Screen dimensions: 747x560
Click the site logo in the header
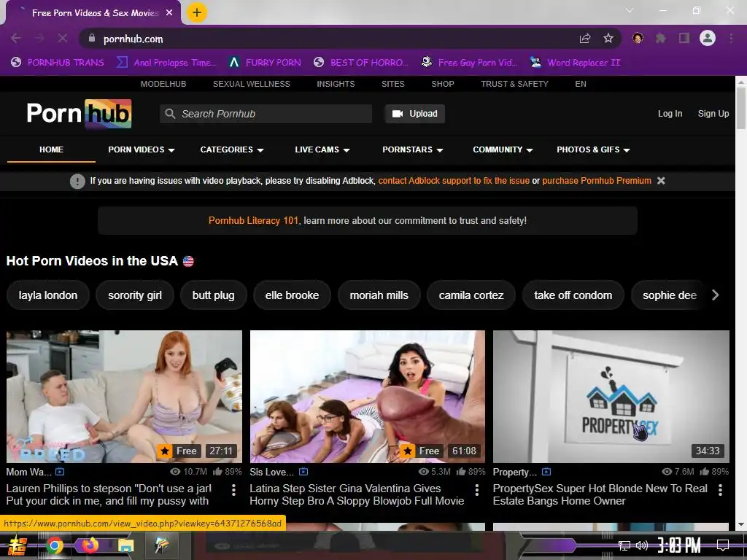[x=79, y=113]
